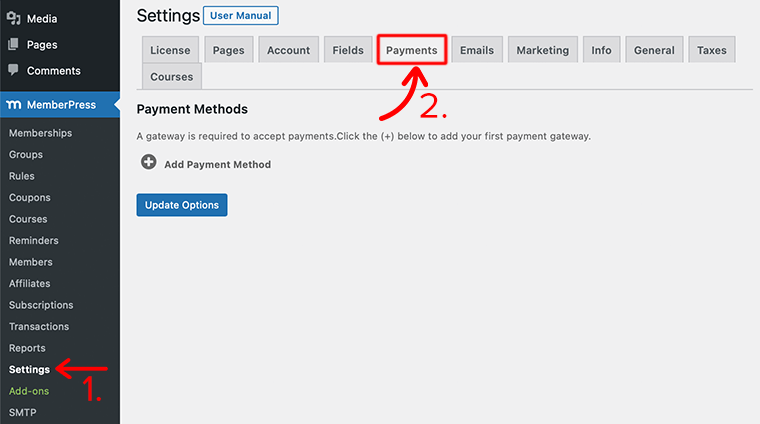Viewport: 760px width, 424px height.
Task: Open Reports submenu item
Action: 27,348
